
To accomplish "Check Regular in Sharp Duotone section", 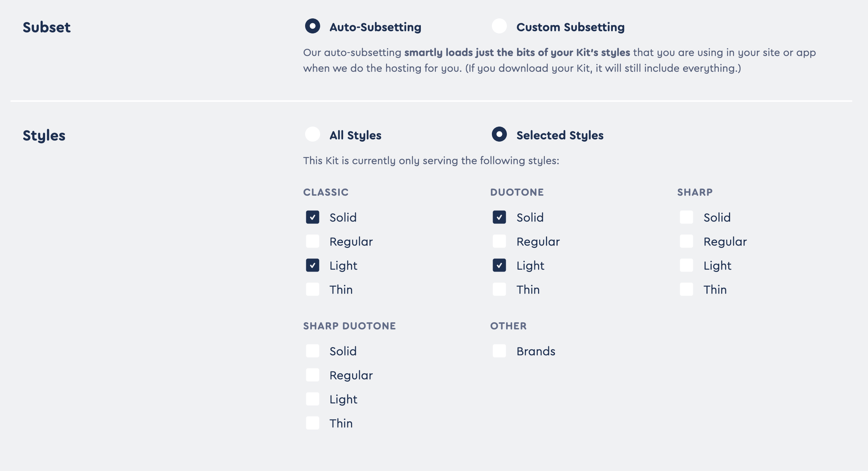I will tap(312, 375).
